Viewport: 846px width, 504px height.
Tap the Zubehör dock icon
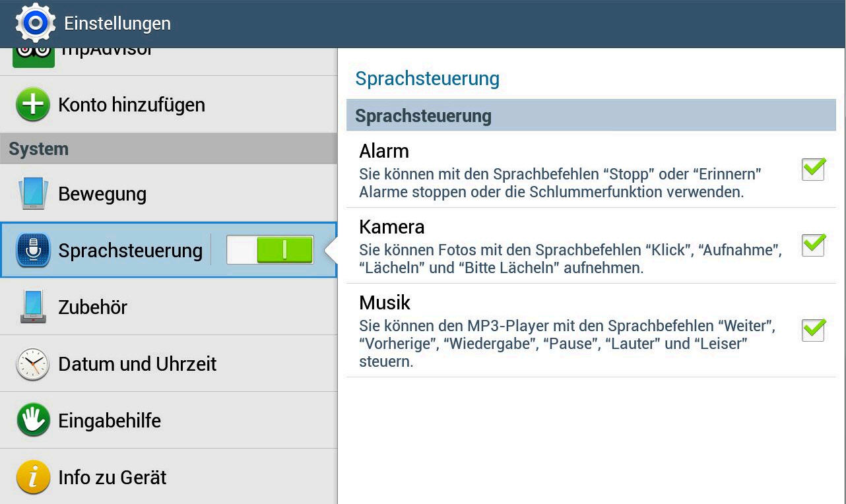coord(33,307)
